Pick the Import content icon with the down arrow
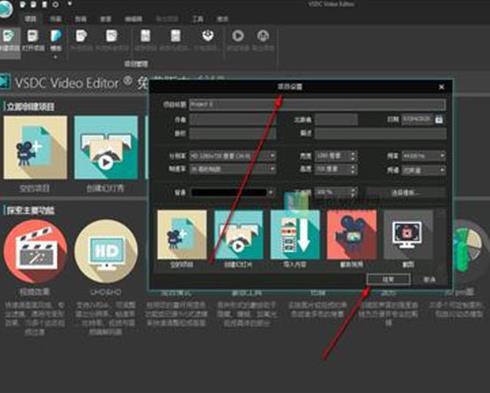The width and height of the screenshot is (490, 393). click(x=295, y=235)
